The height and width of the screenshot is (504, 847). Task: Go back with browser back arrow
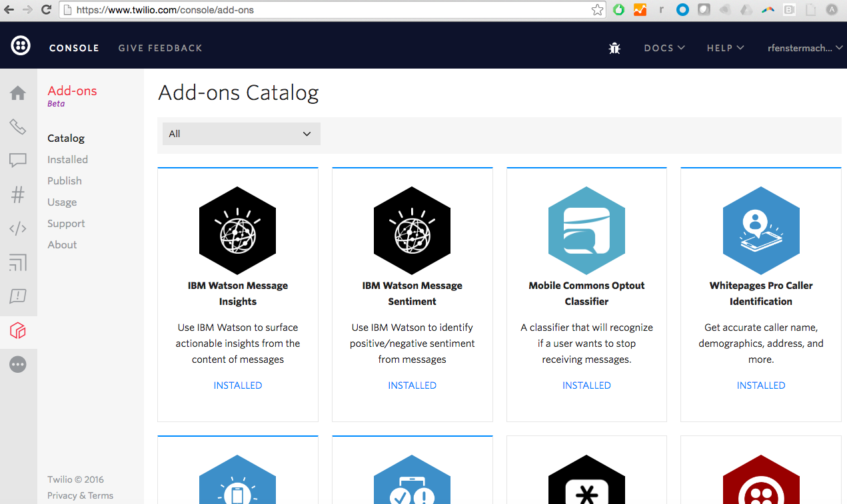[x=9, y=9]
